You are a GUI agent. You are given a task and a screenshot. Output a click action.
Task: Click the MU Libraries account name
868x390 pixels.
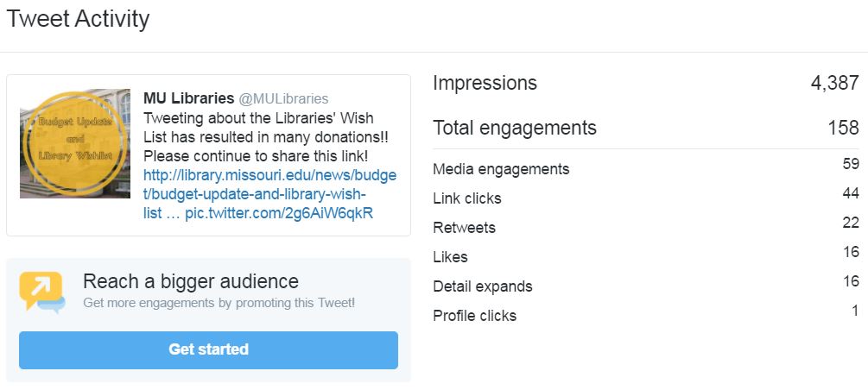[188, 98]
